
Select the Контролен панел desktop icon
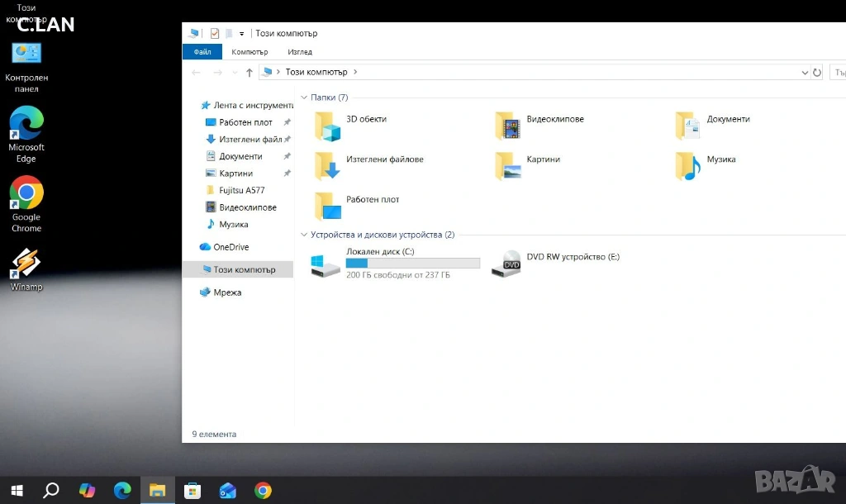(x=26, y=55)
